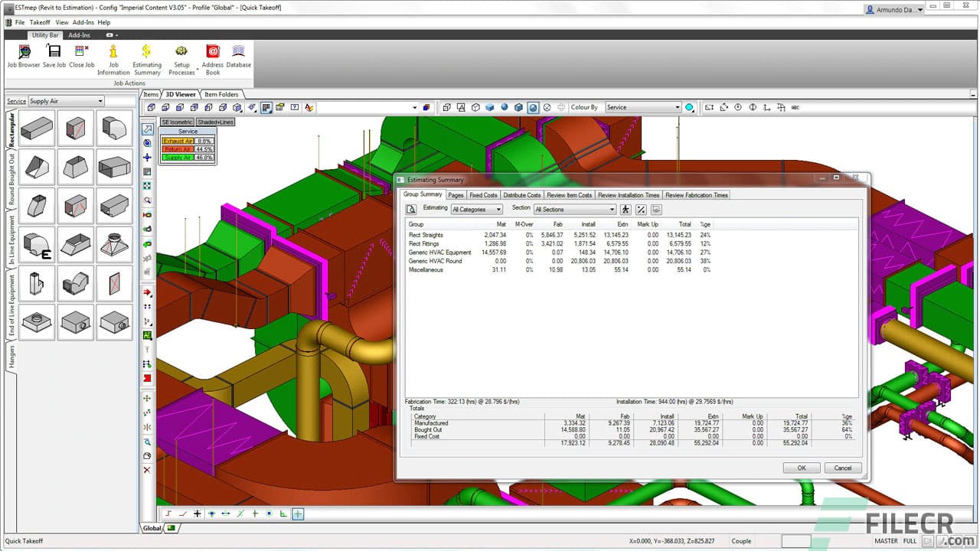This screenshot has width=980, height=551.
Task: Open the Takeoff menu
Action: click(39, 22)
